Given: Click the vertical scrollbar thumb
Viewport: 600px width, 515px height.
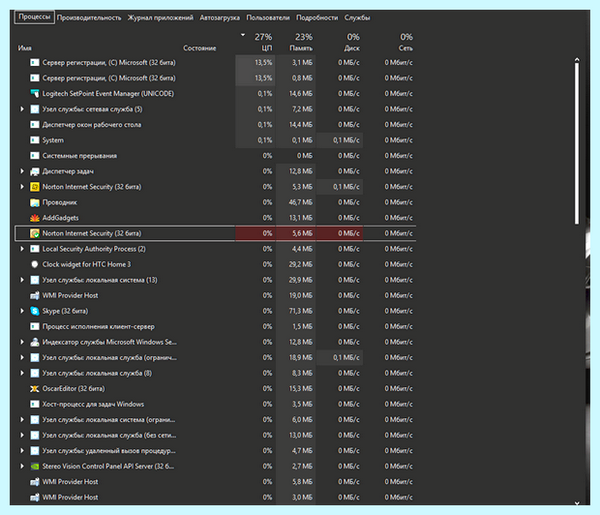Looking at the screenshot, I should click(577, 142).
